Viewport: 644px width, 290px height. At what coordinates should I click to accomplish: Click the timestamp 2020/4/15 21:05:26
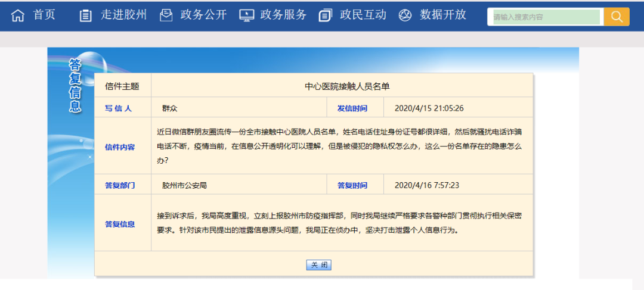click(429, 108)
